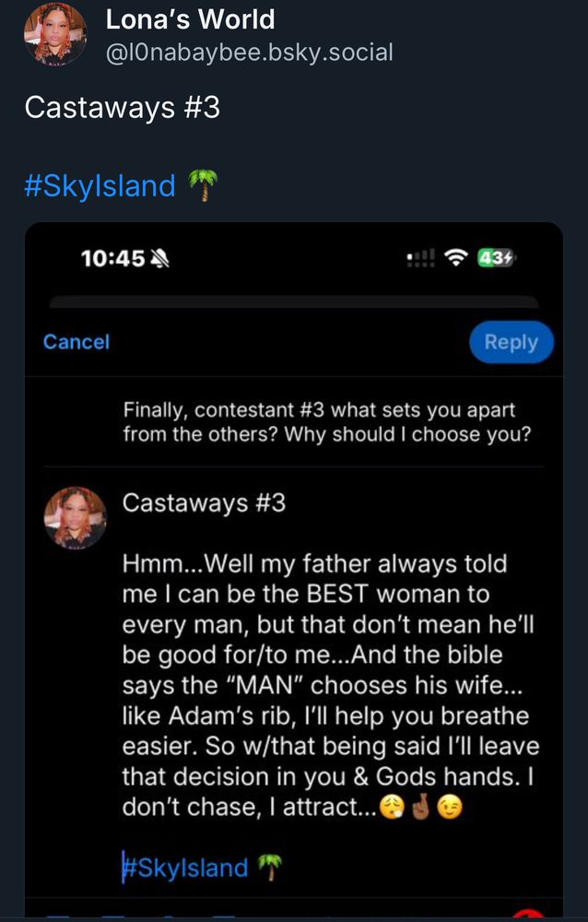Tap the cellular signal bars icon
The width and height of the screenshot is (588, 922).
coord(421,257)
